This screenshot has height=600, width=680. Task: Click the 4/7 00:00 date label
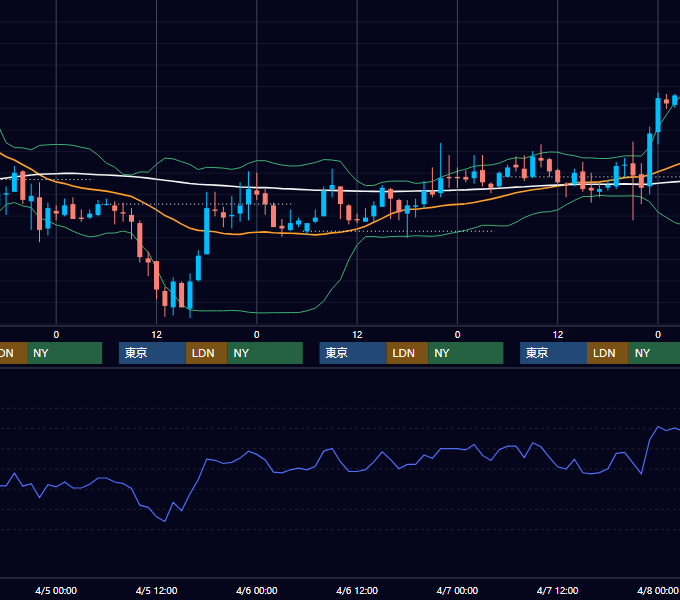click(x=457, y=590)
